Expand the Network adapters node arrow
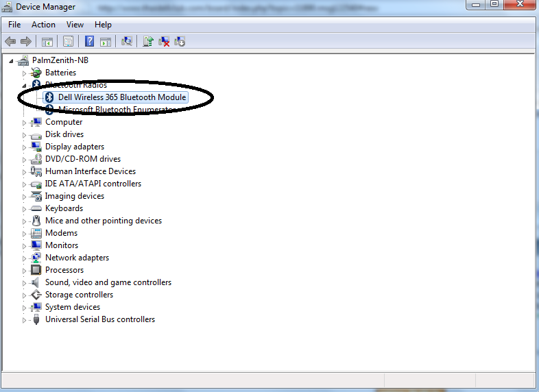The image size is (539, 392). (x=24, y=258)
